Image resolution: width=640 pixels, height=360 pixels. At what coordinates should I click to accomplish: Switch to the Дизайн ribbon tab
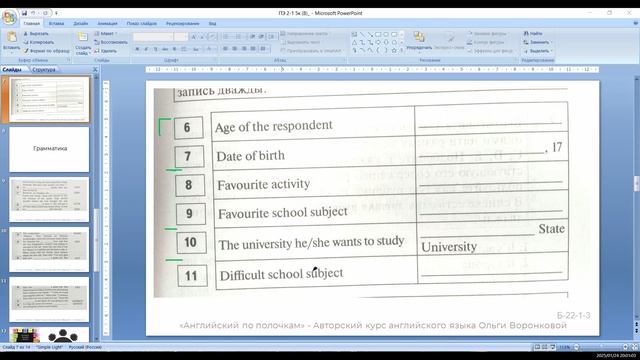coord(80,24)
